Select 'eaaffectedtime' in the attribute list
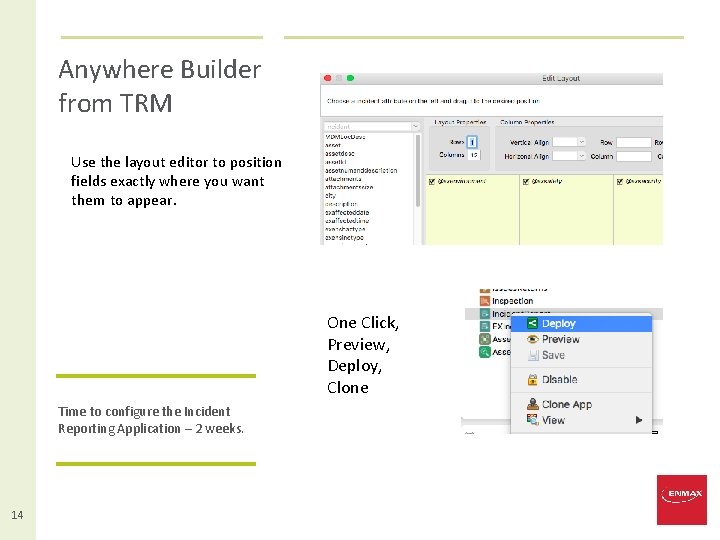720x540 pixels. 347,221
